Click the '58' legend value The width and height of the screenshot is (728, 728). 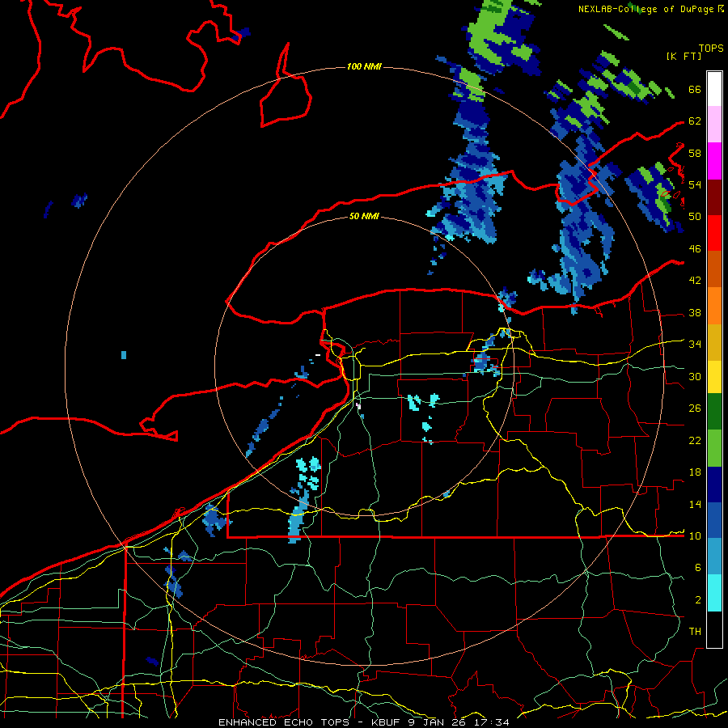click(x=695, y=153)
